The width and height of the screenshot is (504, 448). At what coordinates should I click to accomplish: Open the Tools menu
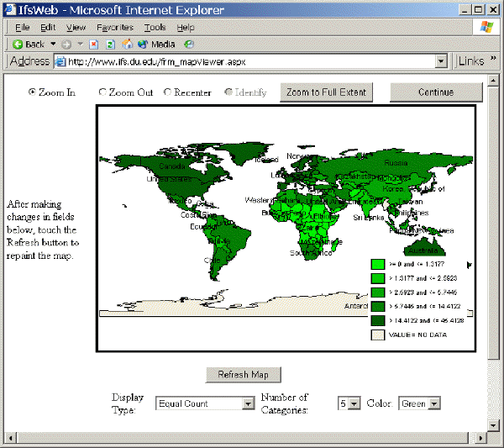(155, 28)
